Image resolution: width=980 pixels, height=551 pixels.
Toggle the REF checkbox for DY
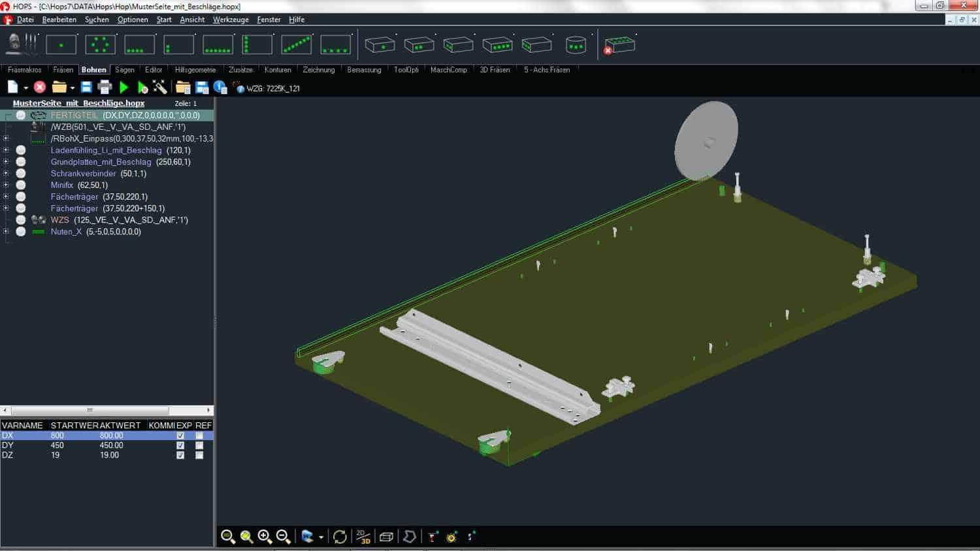point(199,445)
